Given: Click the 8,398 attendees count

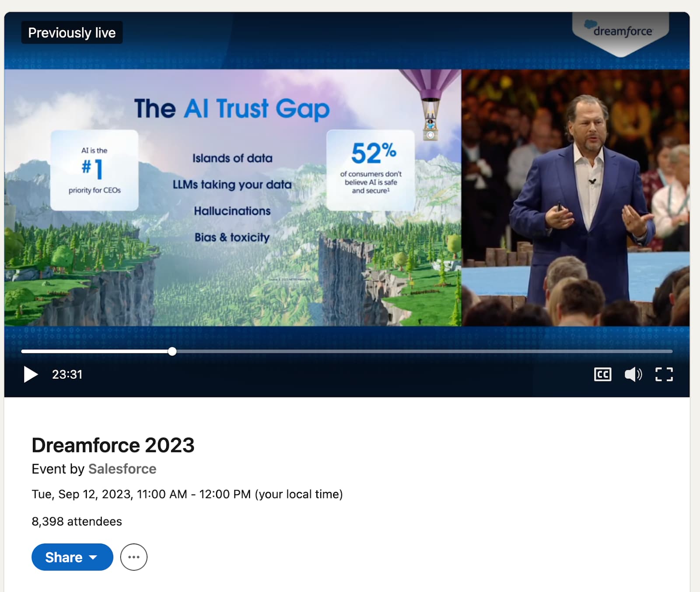Looking at the screenshot, I should point(77,521).
